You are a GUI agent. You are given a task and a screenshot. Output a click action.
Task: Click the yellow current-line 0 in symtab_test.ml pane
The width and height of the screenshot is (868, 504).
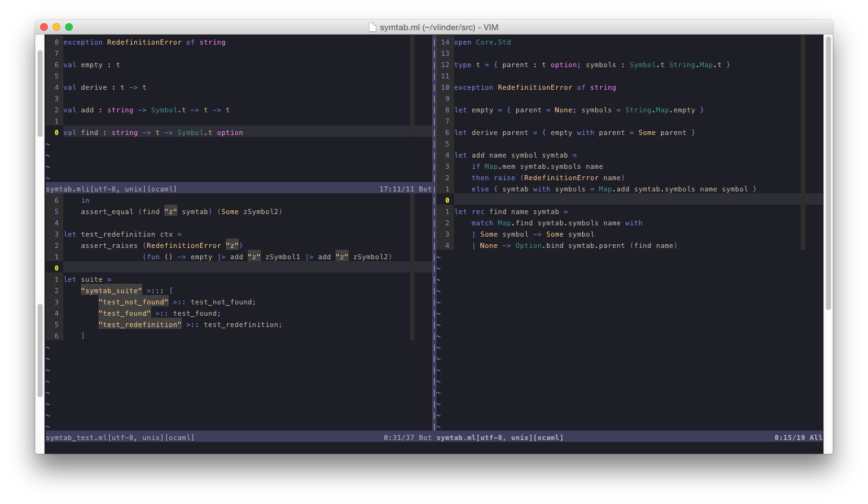pos(56,268)
